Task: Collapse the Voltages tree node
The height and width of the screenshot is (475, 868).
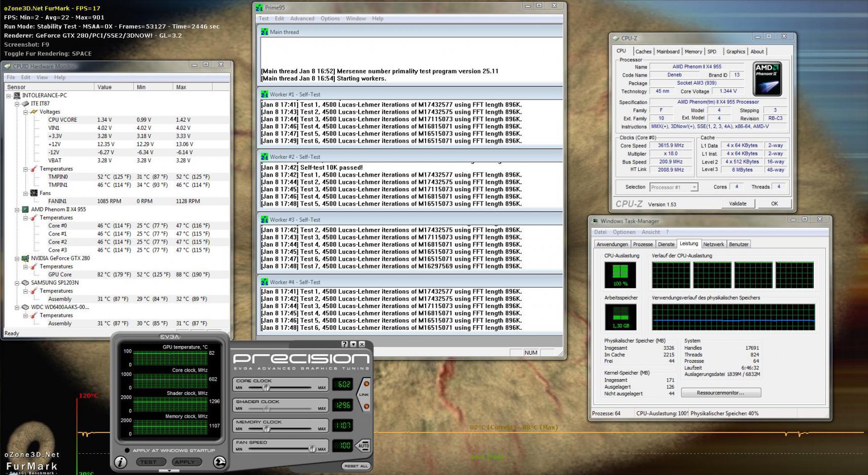Action: (26, 112)
